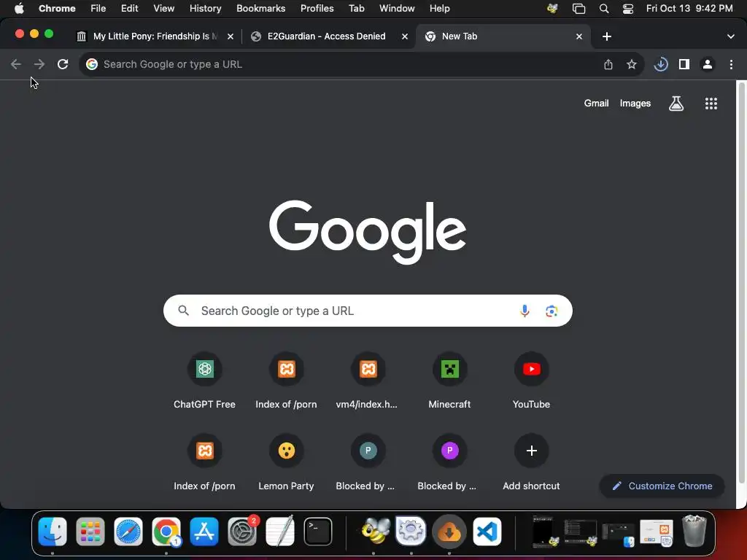Open the Gmail link
Image resolution: width=747 pixels, height=560 pixels.
(597, 104)
